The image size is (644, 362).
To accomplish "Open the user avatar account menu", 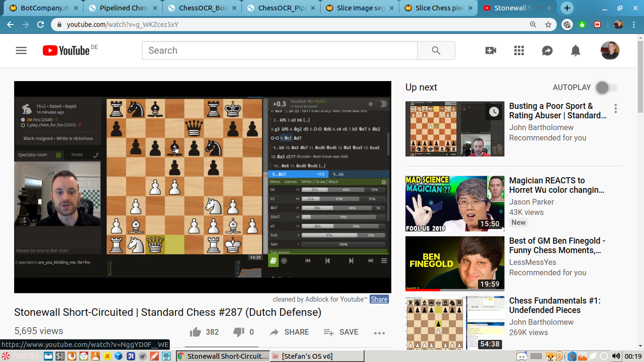I will point(610,50).
